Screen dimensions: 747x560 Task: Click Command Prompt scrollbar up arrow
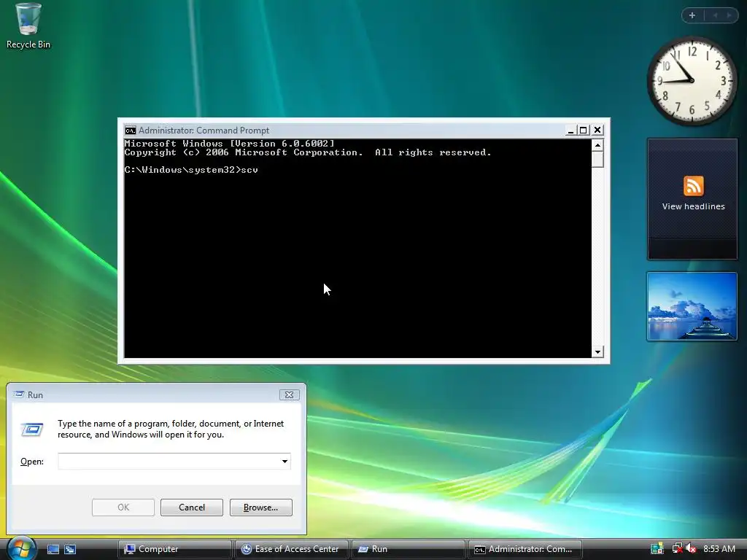597,145
